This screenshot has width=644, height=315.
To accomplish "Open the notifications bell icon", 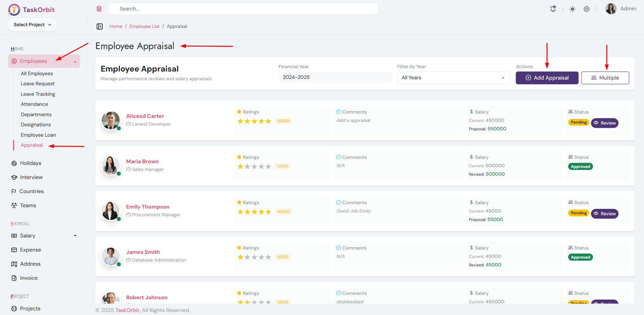I will click(x=553, y=9).
